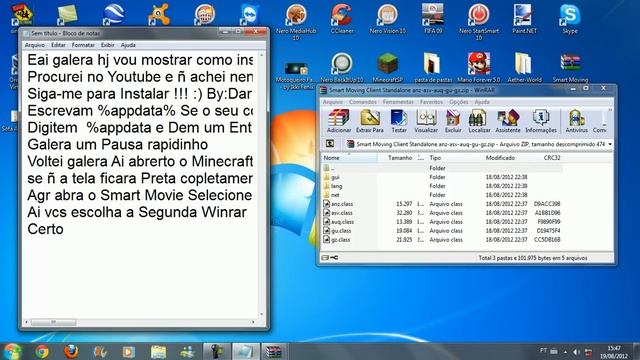
Task: Open the Aether-World folder on desktop
Action: [x=524, y=68]
